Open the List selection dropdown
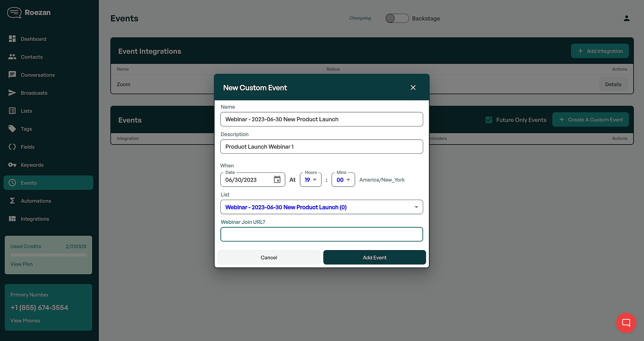The image size is (644, 341). click(321, 207)
